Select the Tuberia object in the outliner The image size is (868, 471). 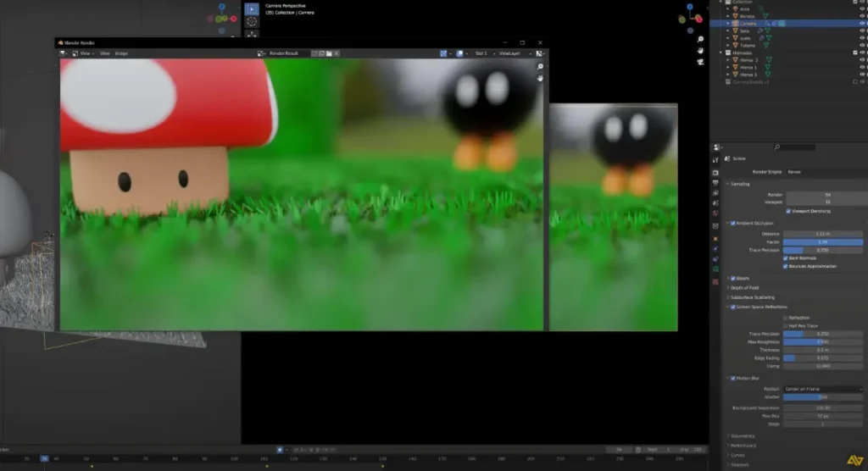click(748, 46)
